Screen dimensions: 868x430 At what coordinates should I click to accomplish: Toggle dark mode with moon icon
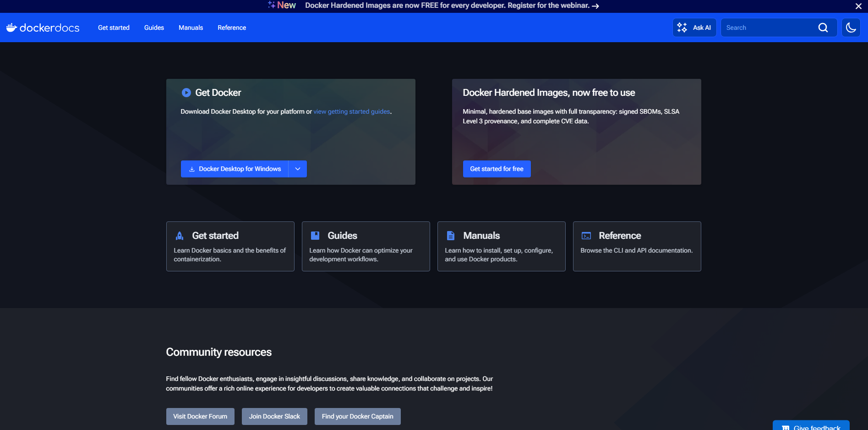851,28
